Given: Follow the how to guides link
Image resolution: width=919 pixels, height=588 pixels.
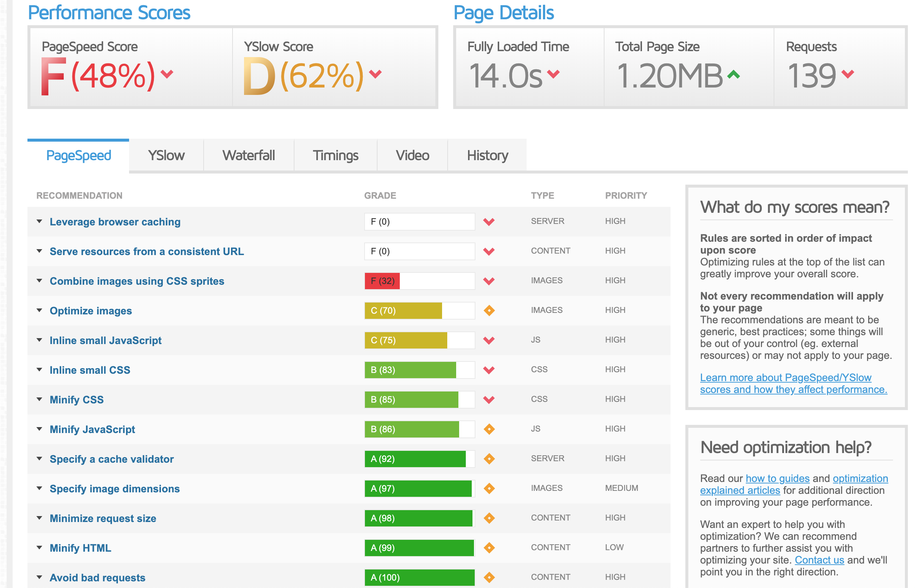Looking at the screenshot, I should pyautogui.click(x=777, y=478).
